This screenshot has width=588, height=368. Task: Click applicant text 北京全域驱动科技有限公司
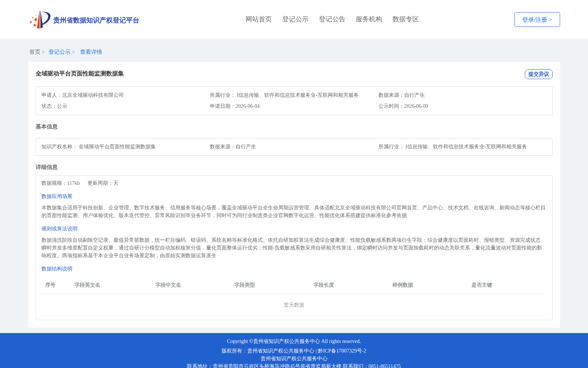93,95
